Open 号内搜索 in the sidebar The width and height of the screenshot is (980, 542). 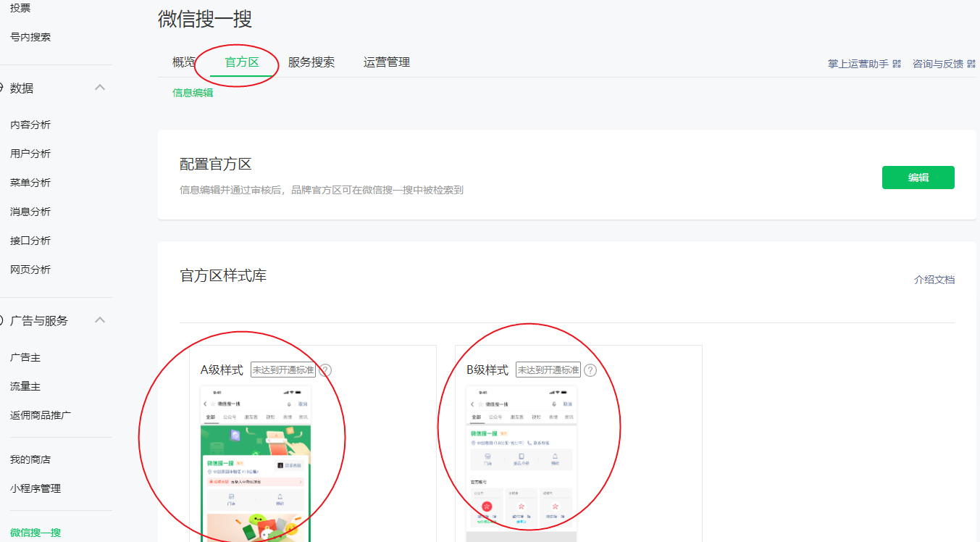(x=30, y=37)
